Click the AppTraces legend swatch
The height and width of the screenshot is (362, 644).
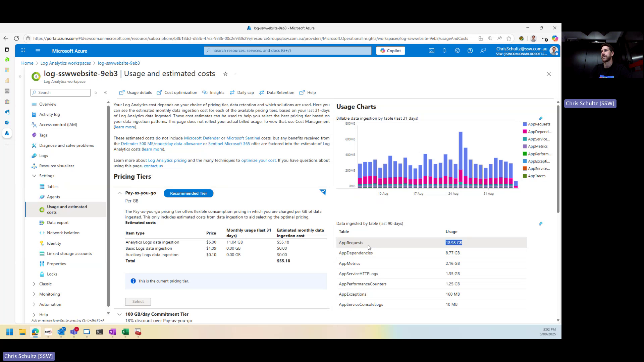click(525, 176)
